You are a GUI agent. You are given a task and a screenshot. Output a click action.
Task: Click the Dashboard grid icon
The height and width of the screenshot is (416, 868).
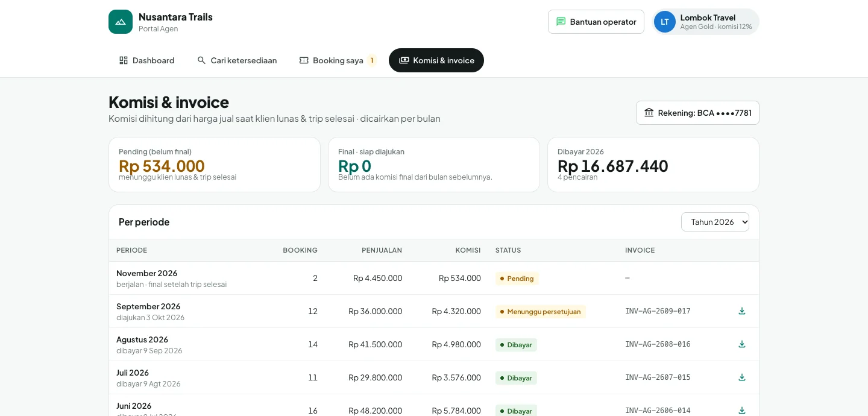point(124,60)
